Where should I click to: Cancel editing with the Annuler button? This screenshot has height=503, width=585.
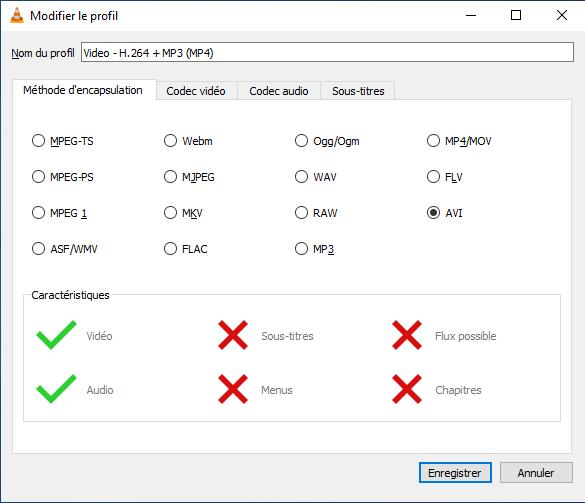pyautogui.click(x=536, y=473)
